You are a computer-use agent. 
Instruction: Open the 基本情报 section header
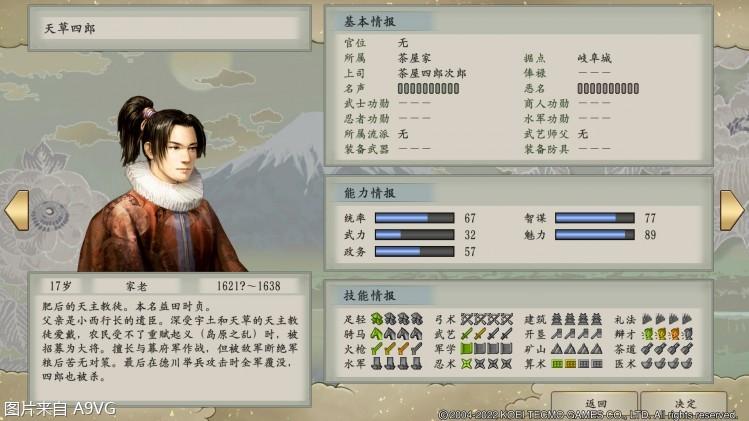370,22
